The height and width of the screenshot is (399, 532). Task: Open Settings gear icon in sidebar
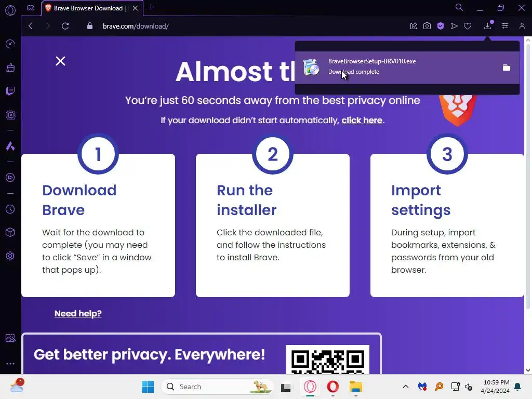[x=10, y=256]
